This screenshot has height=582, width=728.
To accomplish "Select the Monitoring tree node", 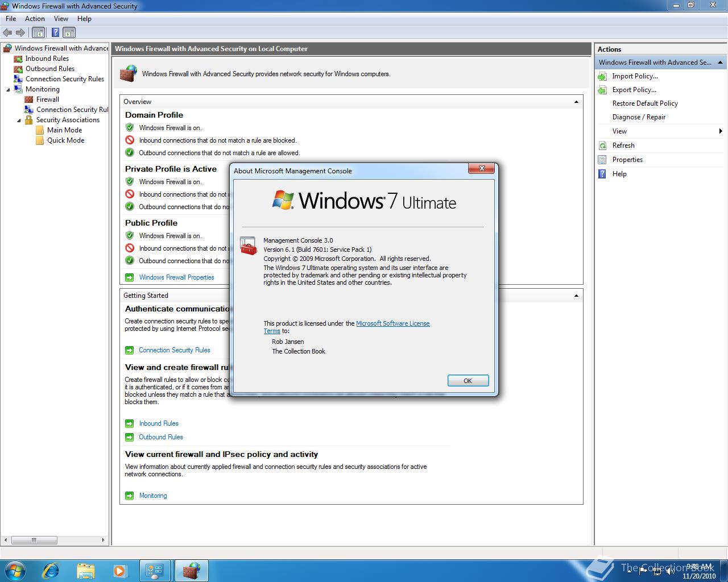I will 42,89.
